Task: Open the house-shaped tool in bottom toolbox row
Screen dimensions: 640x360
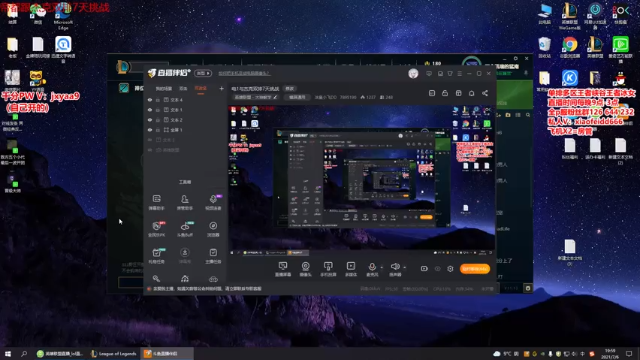Action: point(185,279)
